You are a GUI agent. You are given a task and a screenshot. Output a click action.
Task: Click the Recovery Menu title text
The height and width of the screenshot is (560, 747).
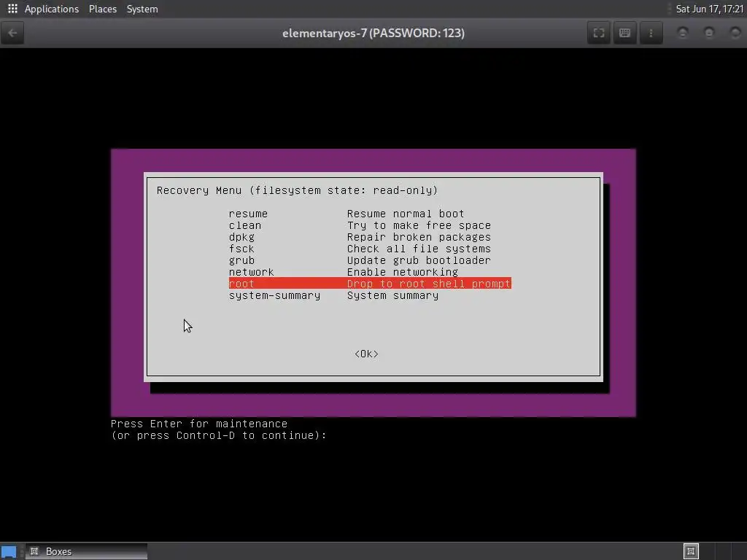298,190
